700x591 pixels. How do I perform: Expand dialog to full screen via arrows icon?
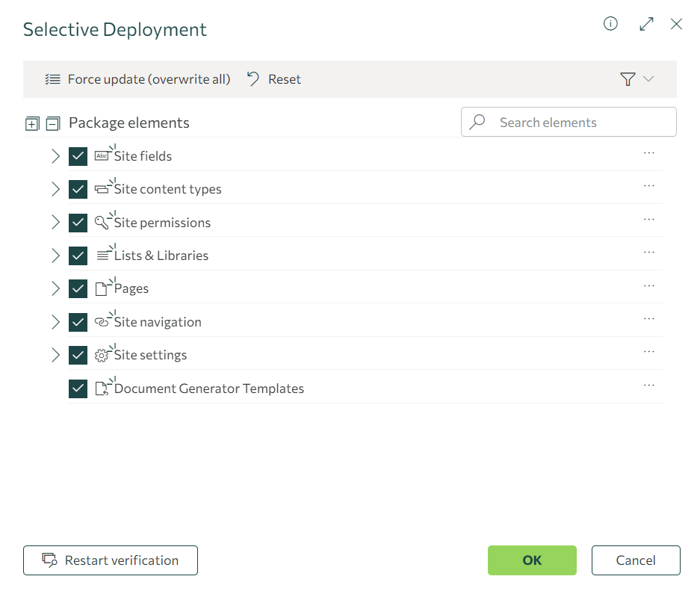(646, 24)
